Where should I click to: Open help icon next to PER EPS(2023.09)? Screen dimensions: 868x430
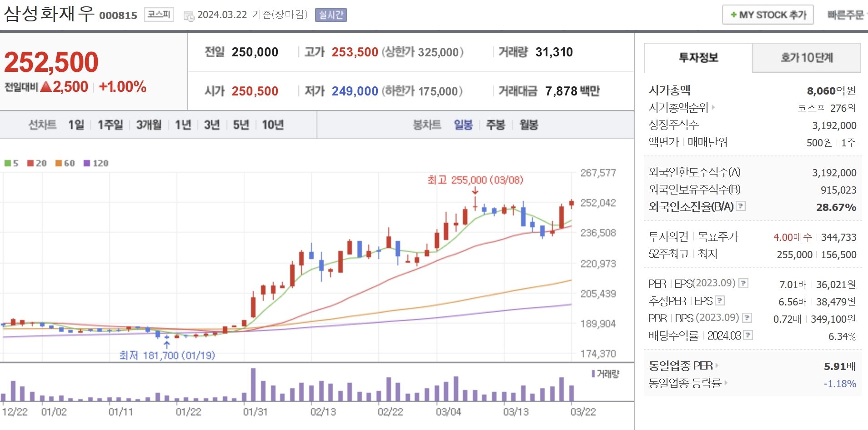(743, 283)
